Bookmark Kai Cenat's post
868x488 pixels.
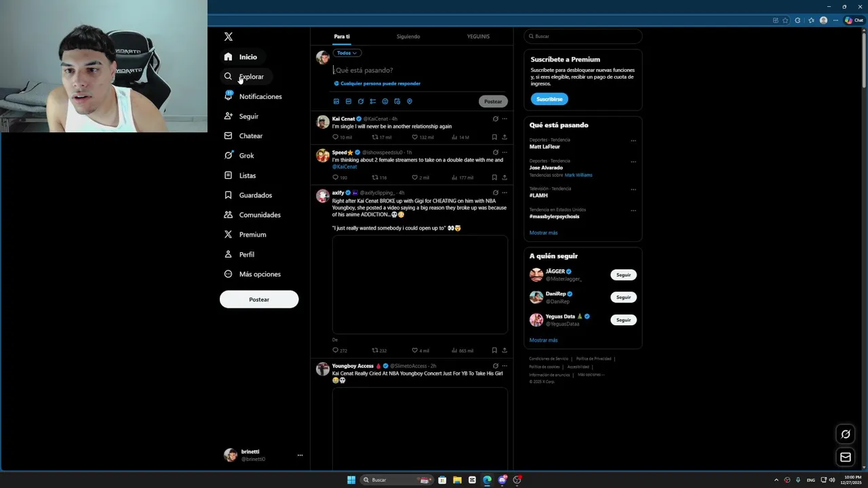[494, 137]
